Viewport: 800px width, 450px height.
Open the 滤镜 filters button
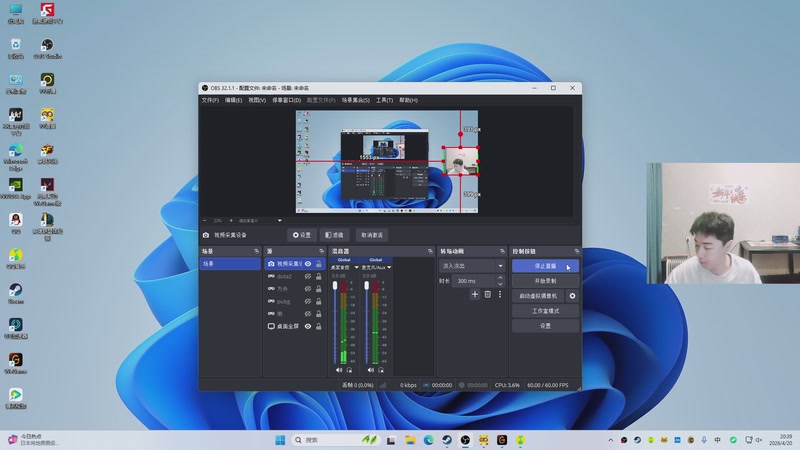[334, 235]
